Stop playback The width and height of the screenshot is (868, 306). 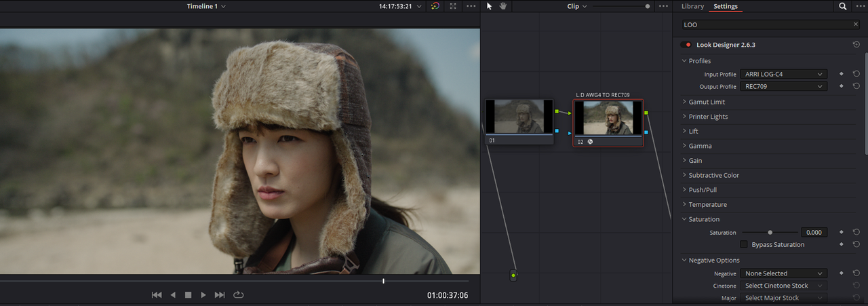189,295
